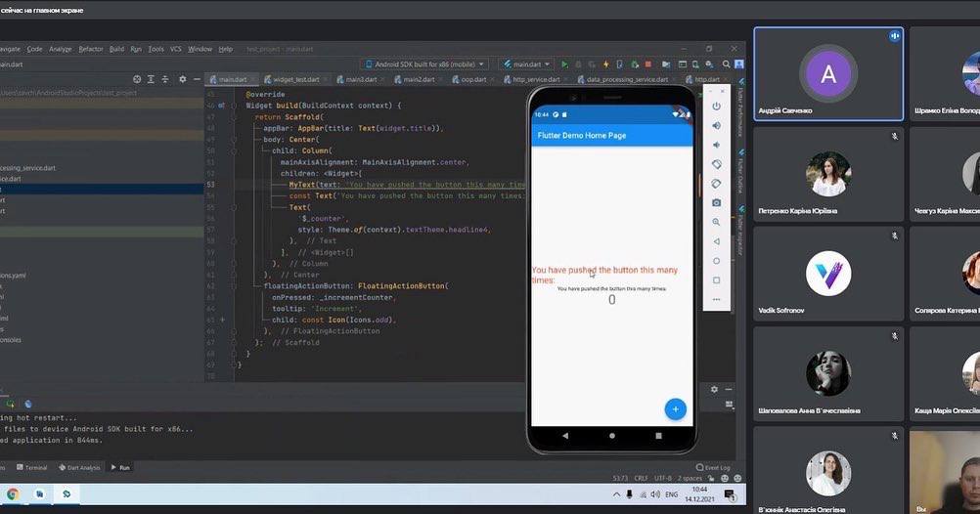The image size is (980, 514).
Task: Switch to the http_service.dart tab
Action: click(x=535, y=79)
